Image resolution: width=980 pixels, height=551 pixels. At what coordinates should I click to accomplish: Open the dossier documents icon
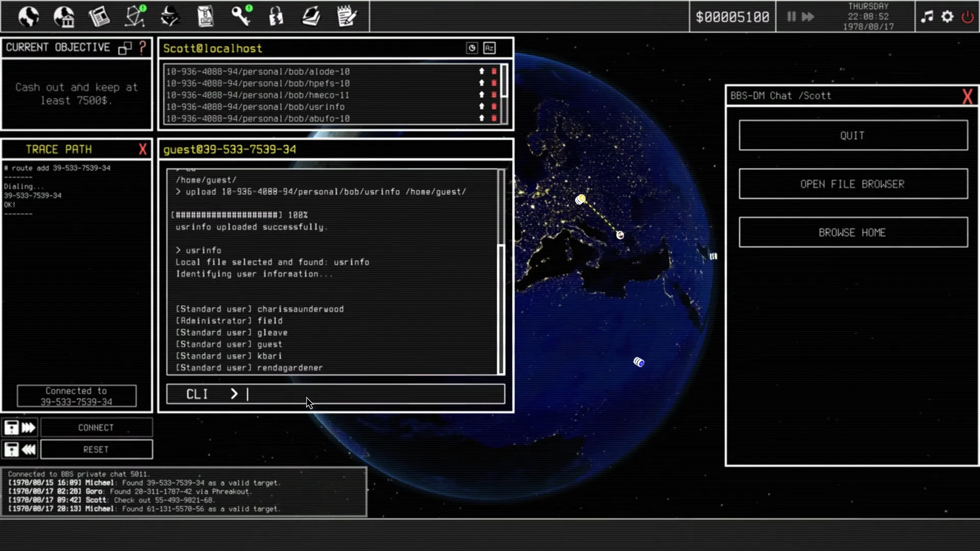click(205, 16)
